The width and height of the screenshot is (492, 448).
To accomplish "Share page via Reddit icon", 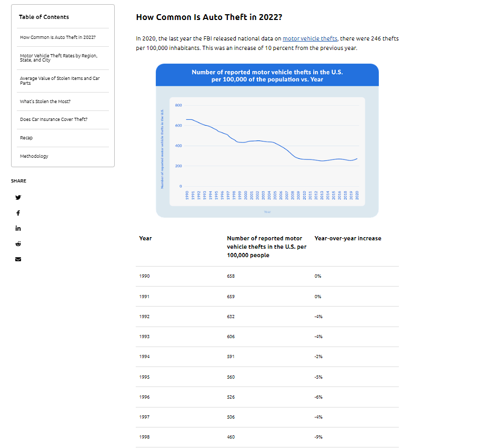I will coord(18,243).
